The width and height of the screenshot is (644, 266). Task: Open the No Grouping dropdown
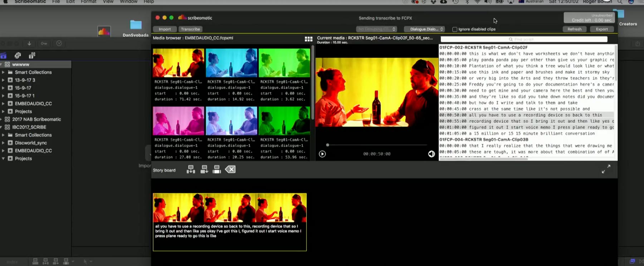[x=377, y=29]
